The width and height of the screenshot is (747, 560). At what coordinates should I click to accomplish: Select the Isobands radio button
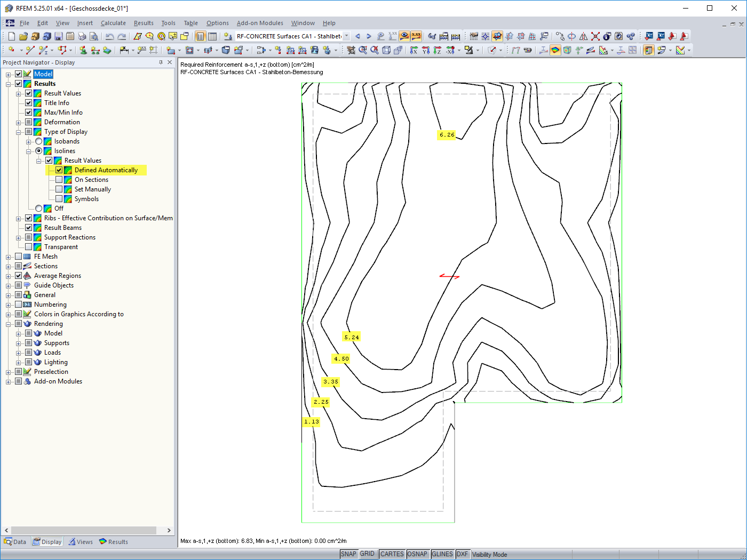39,141
